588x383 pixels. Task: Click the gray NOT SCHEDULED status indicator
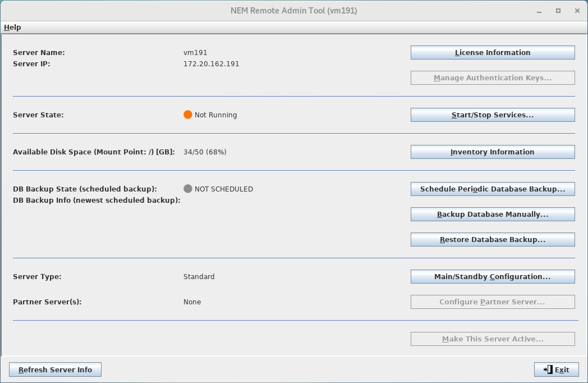[x=188, y=189]
